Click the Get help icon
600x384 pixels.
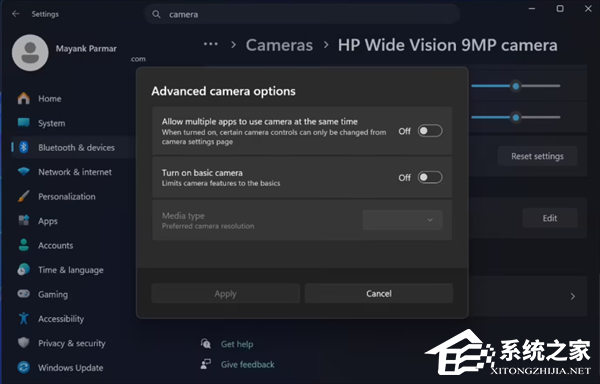(x=206, y=343)
